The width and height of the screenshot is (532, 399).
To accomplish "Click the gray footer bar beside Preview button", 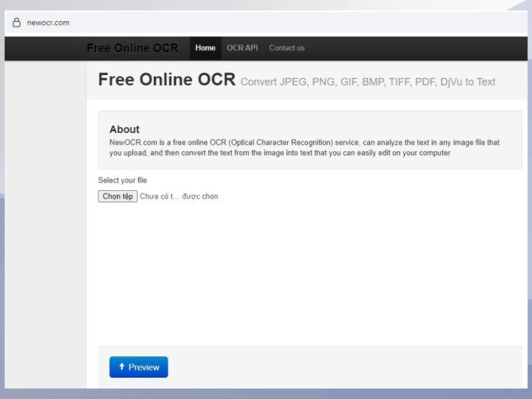I will 332,367.
